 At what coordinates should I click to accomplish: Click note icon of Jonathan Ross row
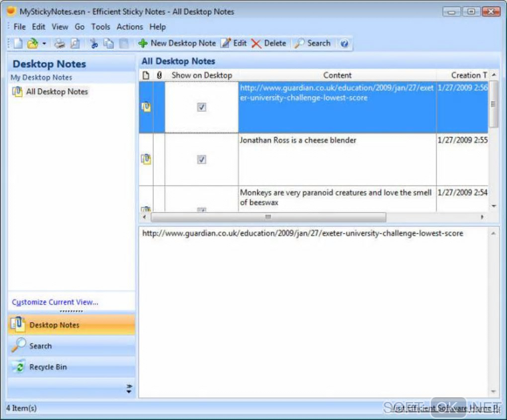click(146, 159)
